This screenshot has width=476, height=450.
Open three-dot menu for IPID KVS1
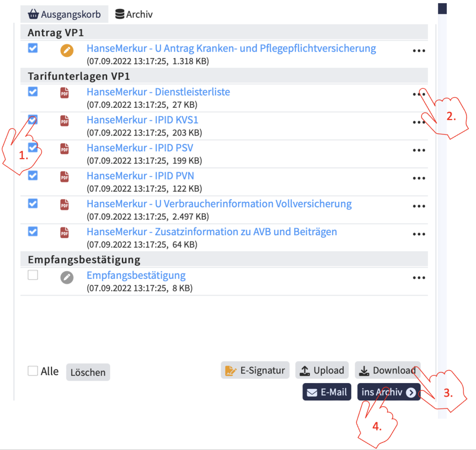[419, 122]
